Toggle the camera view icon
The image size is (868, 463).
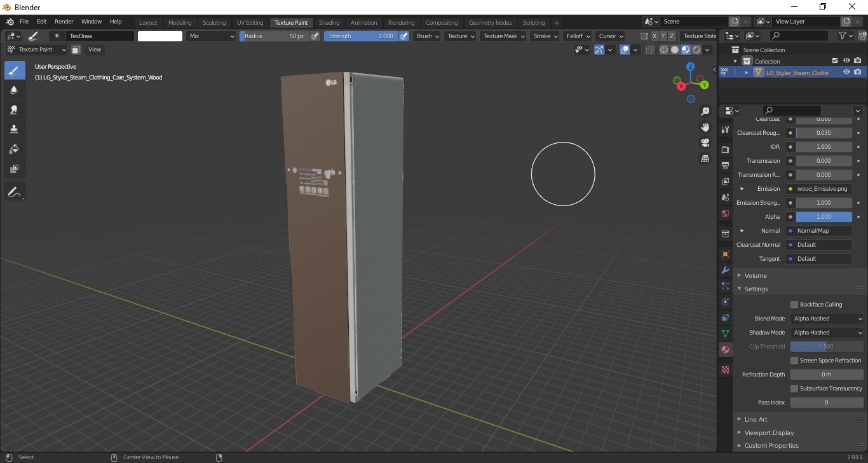(705, 142)
